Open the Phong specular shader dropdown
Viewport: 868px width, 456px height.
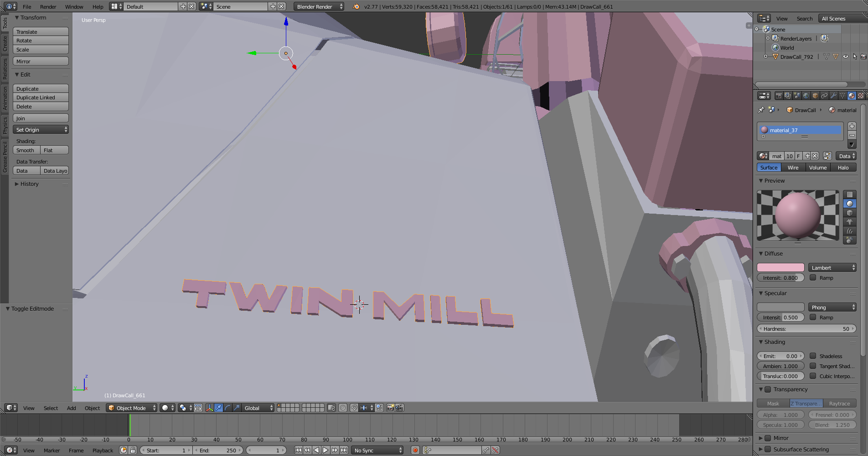[x=832, y=307]
